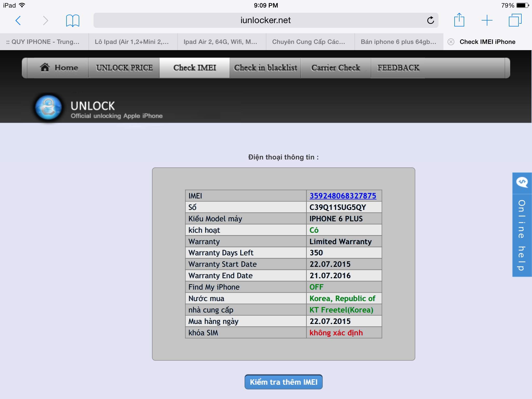
Task: Open Safari bookmarks book icon
Action: tap(72, 21)
